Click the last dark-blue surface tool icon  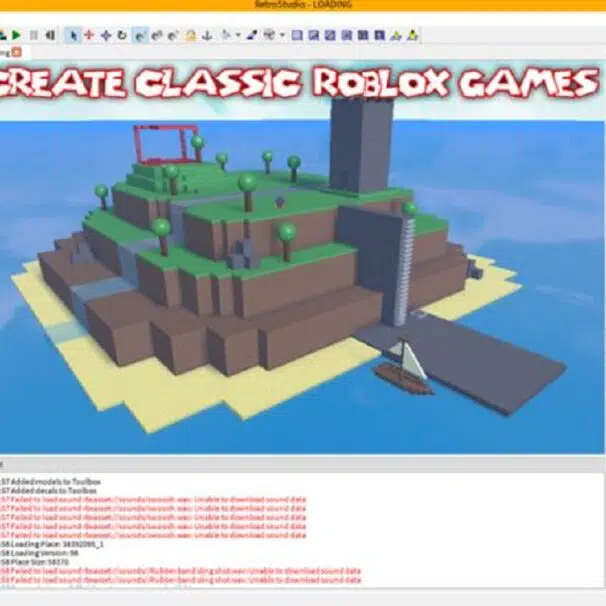[x=380, y=35]
